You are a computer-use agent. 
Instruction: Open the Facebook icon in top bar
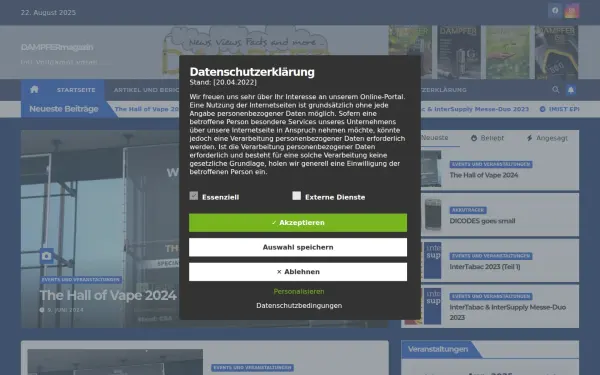point(555,11)
